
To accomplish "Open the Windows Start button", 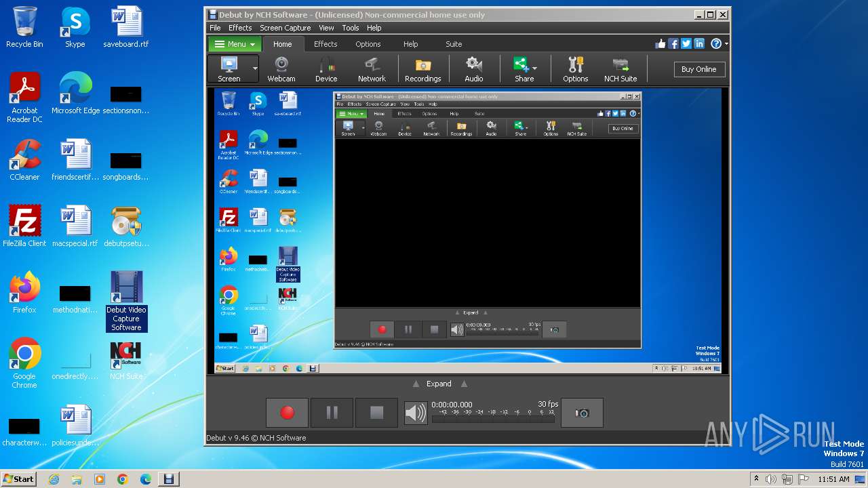I will click(x=19, y=479).
